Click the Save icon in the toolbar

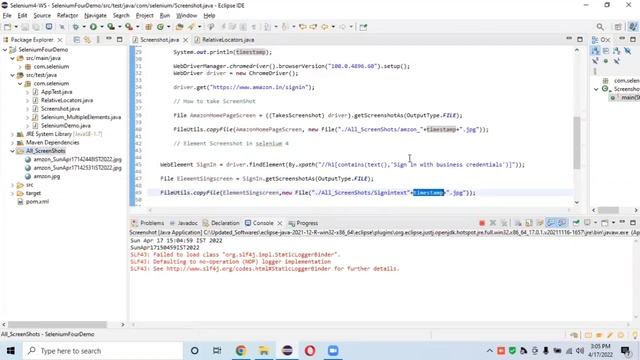click(25, 27)
